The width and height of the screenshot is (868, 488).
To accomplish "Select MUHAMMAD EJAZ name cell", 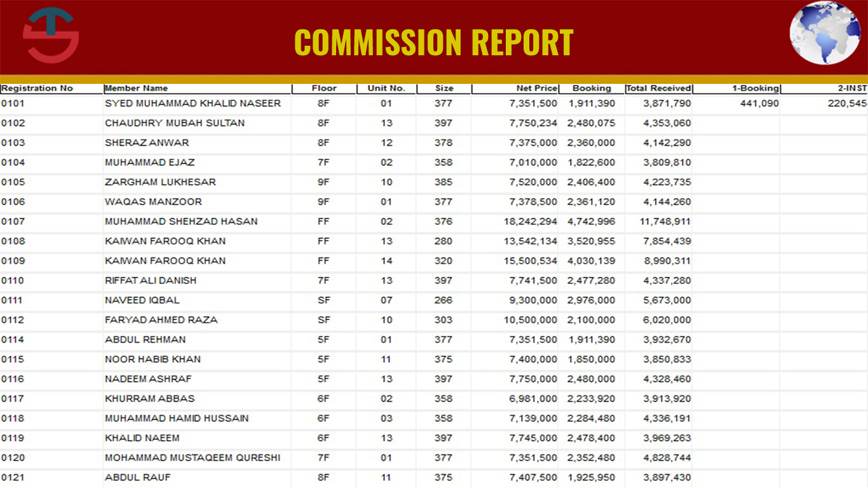I will [150, 162].
